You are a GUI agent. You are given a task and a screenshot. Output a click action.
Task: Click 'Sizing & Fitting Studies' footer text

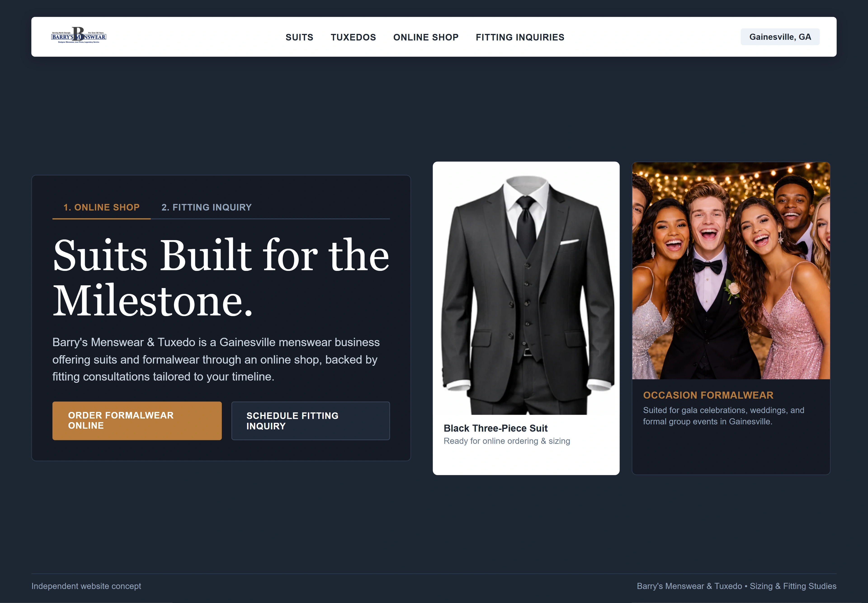793,586
